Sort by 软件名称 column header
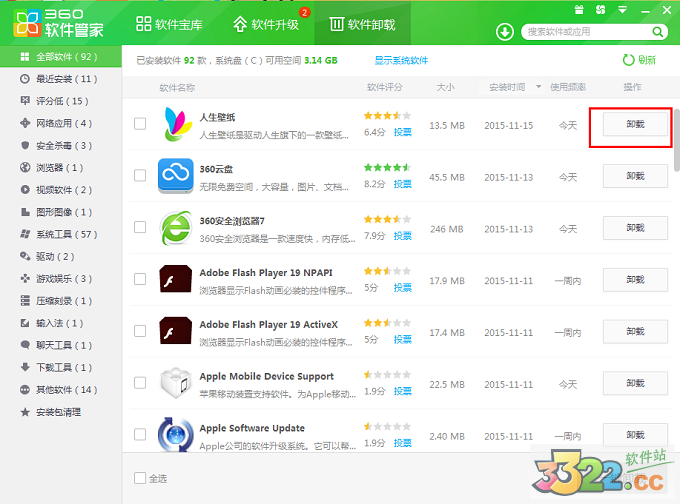The width and height of the screenshot is (680, 504). click(x=177, y=88)
